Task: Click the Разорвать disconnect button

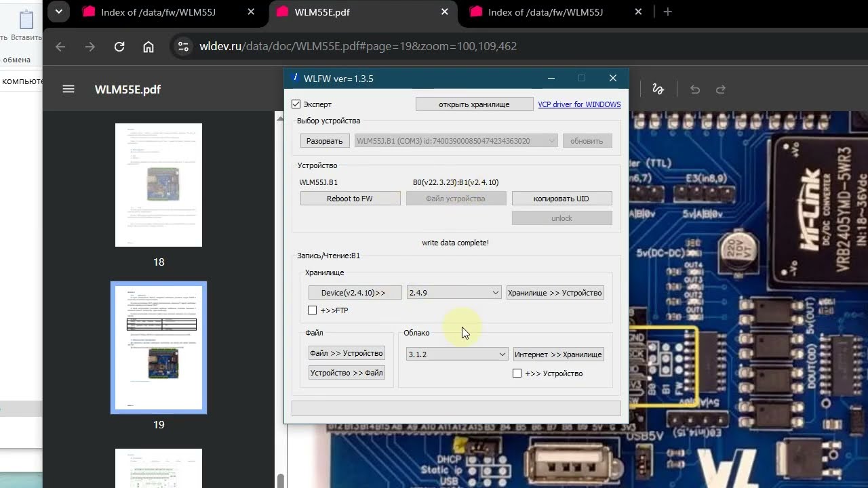Action: click(325, 141)
